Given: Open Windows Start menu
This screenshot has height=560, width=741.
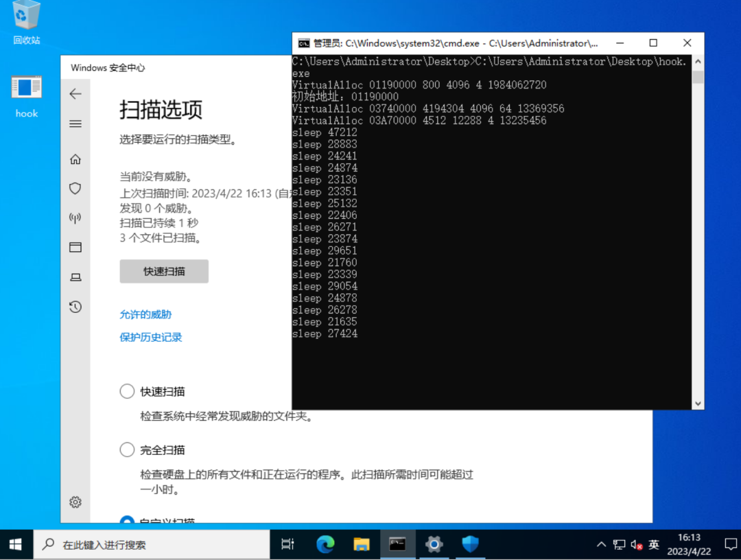Looking at the screenshot, I should click(x=16, y=544).
